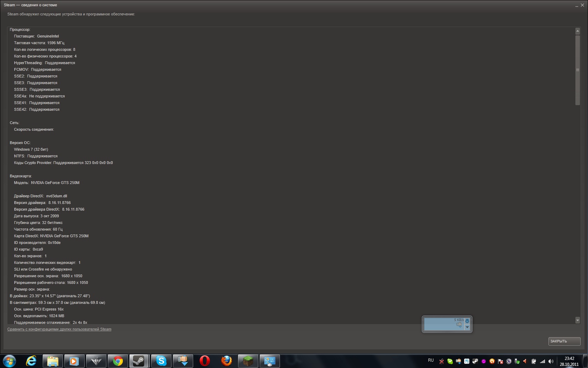Viewport: 588px width, 368px height.
Task: Open Steam from the system tray icon
Action: pyautogui.click(x=475, y=361)
